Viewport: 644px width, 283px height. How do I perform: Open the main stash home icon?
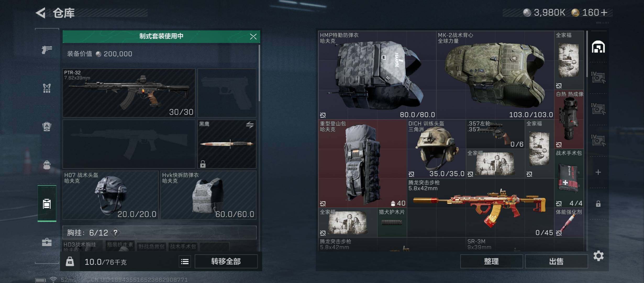[x=598, y=47]
